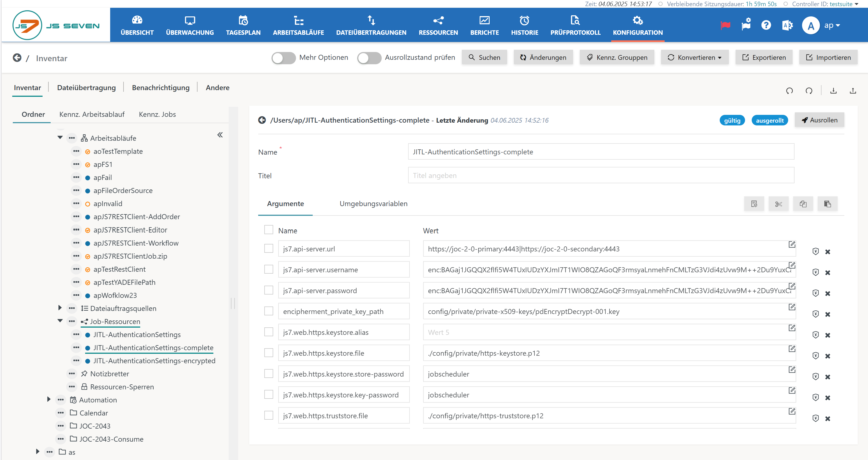Switch to the Benachrichtigung tab
The width and height of the screenshot is (868, 460).
click(161, 88)
